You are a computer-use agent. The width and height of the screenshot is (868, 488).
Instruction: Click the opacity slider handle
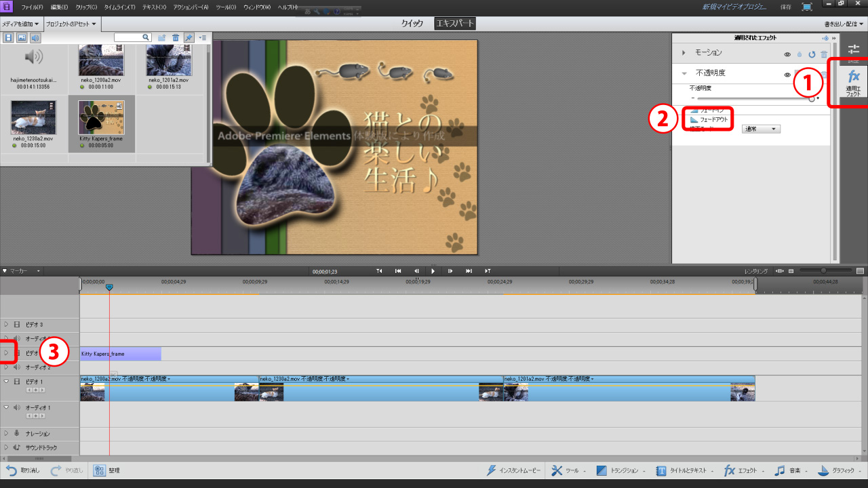[x=812, y=99]
